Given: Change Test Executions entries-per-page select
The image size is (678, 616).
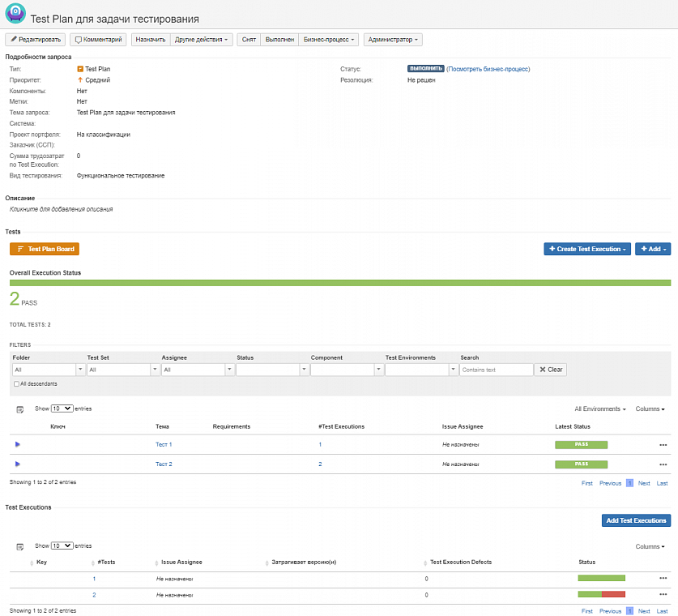Looking at the screenshot, I should (62, 546).
